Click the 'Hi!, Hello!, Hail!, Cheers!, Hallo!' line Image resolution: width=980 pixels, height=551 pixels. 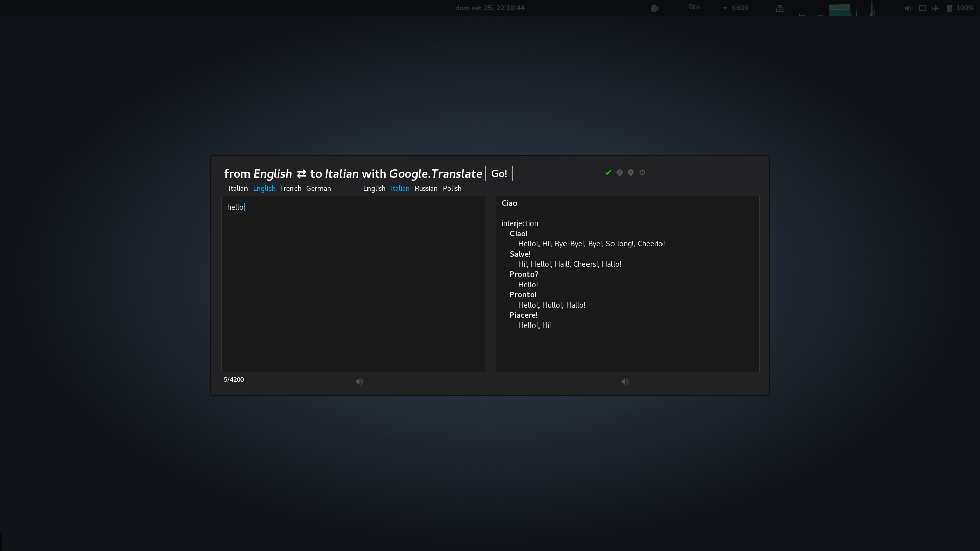tap(570, 264)
